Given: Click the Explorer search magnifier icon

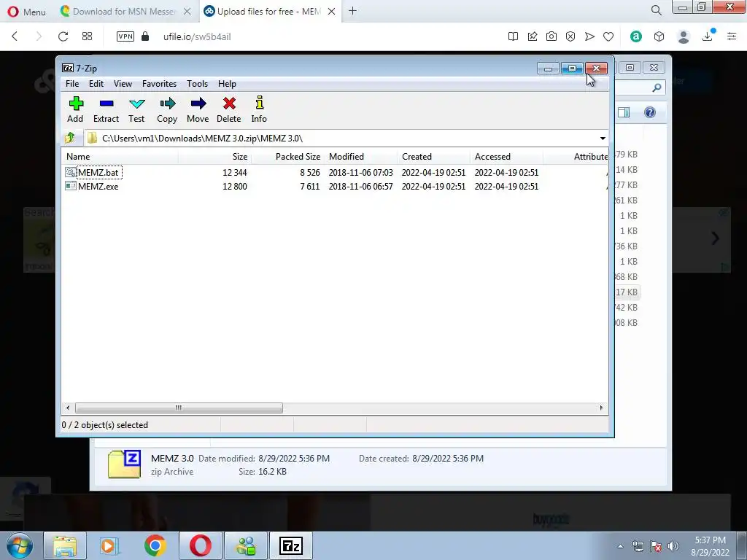Looking at the screenshot, I should [657, 87].
